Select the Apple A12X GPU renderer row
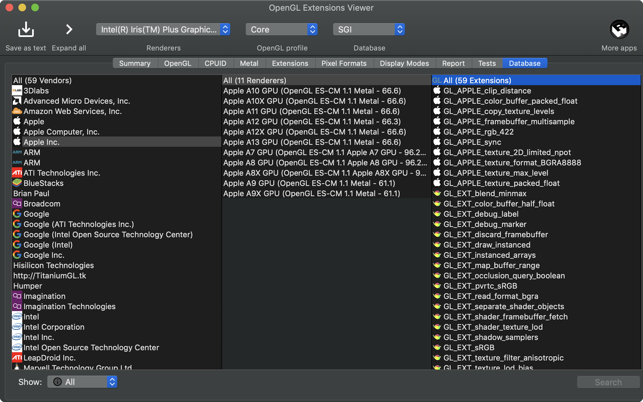 tap(326, 132)
